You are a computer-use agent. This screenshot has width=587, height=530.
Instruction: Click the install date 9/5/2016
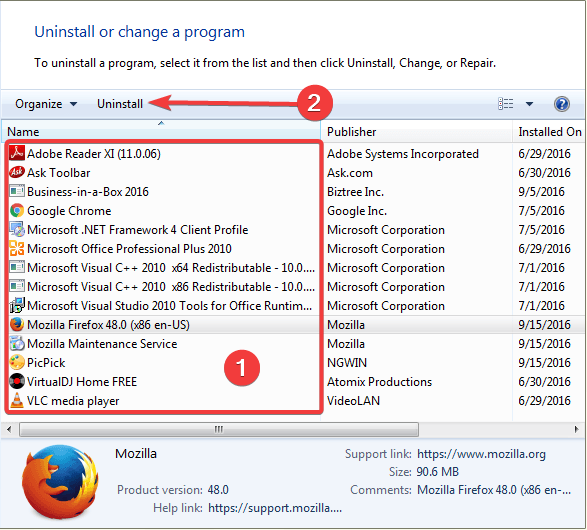541,192
